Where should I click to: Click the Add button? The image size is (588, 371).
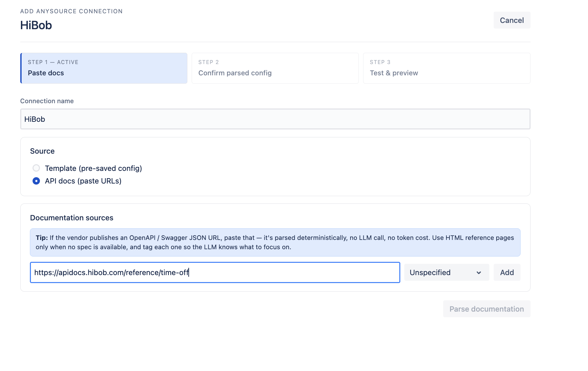(x=507, y=272)
